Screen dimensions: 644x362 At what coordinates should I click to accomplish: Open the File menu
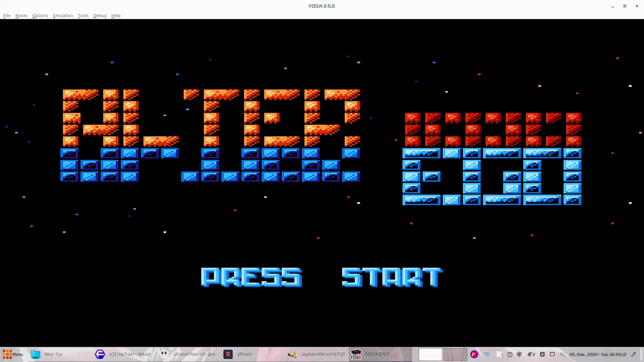[x=7, y=16]
